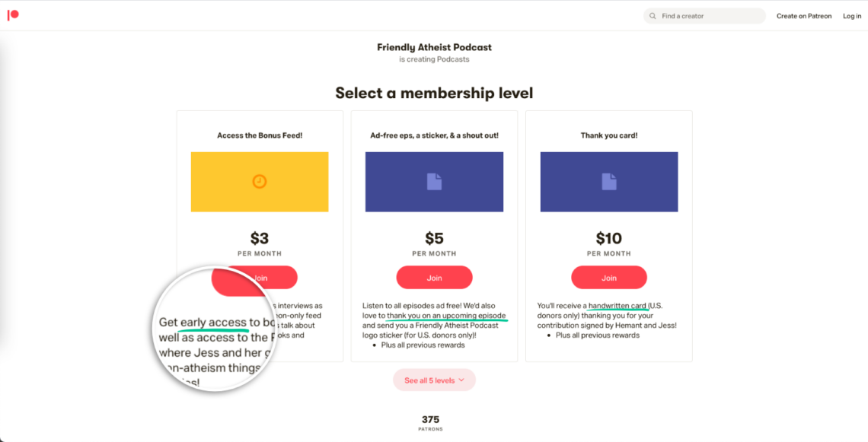Join the $10 per month tier

[609, 277]
